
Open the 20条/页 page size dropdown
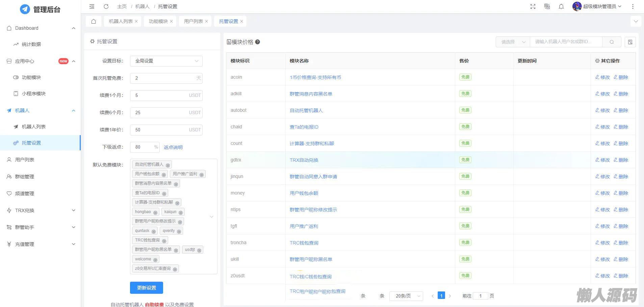pos(406,296)
